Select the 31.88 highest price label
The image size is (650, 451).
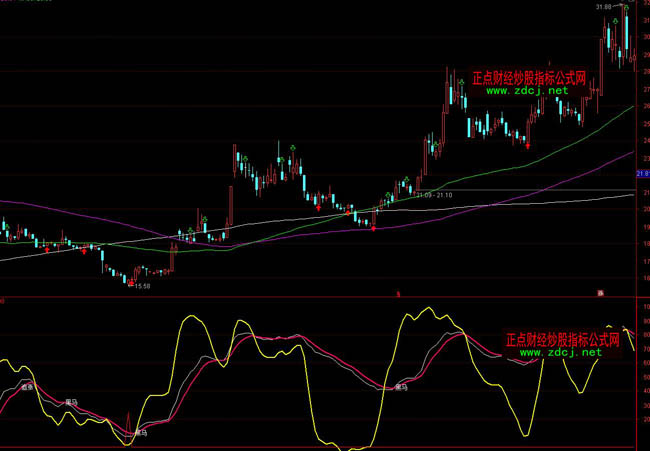pos(603,7)
